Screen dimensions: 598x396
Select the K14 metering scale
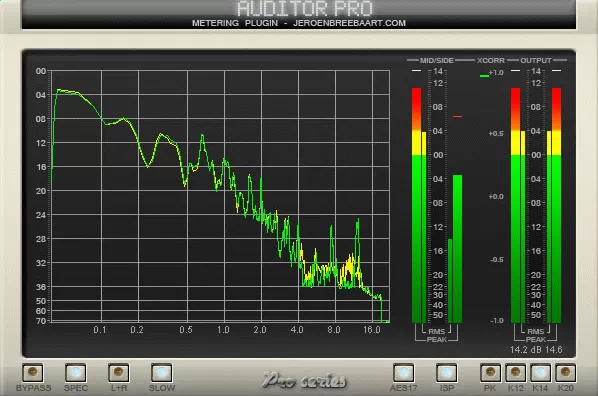[x=540, y=373]
